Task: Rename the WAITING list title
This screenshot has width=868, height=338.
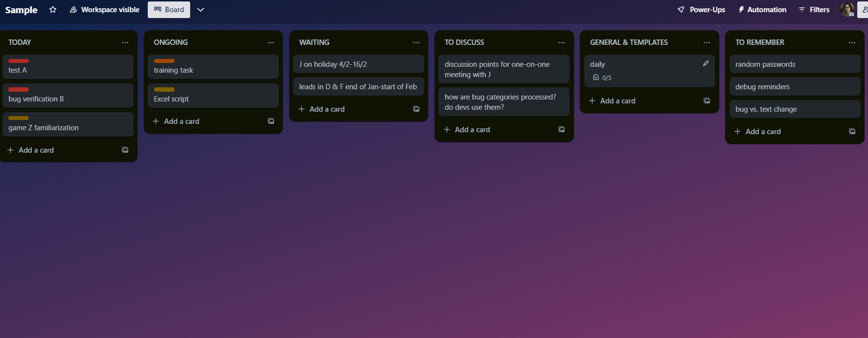Action: tap(314, 42)
